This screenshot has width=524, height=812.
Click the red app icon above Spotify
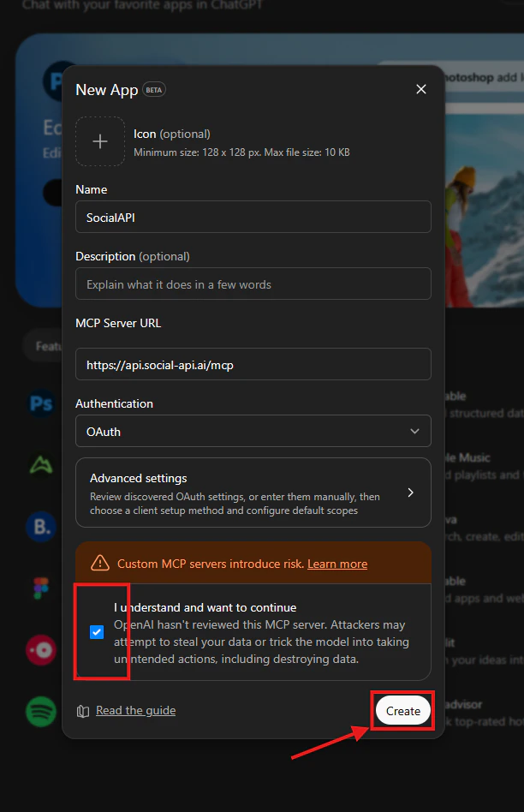(40, 650)
